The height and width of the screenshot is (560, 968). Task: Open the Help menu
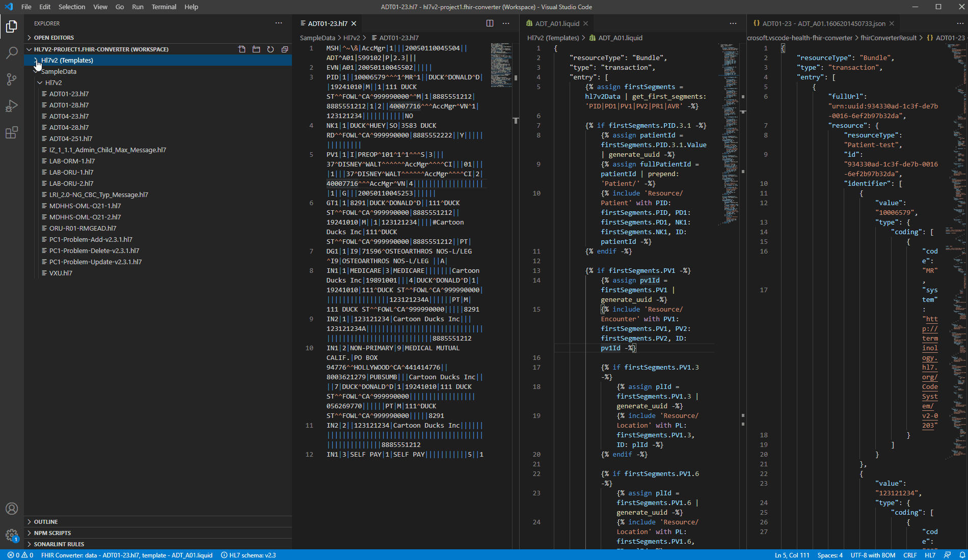[191, 7]
